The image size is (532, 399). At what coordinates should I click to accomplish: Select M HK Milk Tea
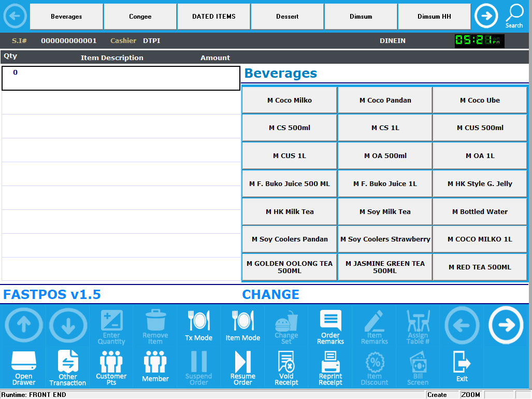pyautogui.click(x=289, y=211)
